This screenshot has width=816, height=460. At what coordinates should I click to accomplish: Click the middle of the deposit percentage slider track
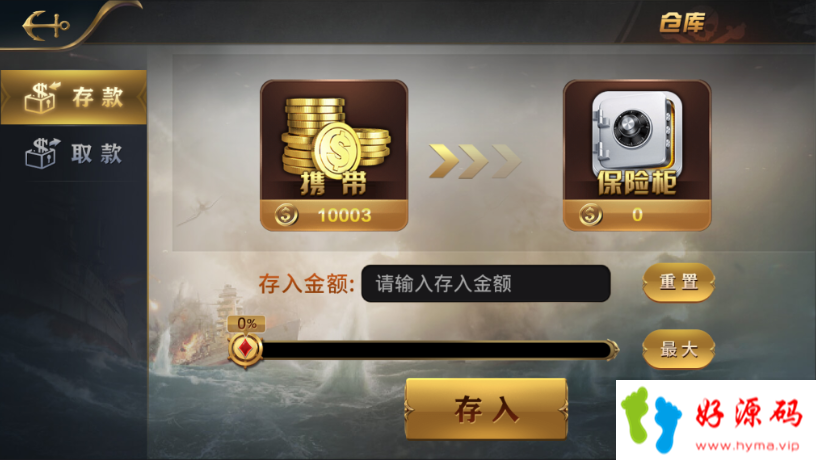[435, 350]
